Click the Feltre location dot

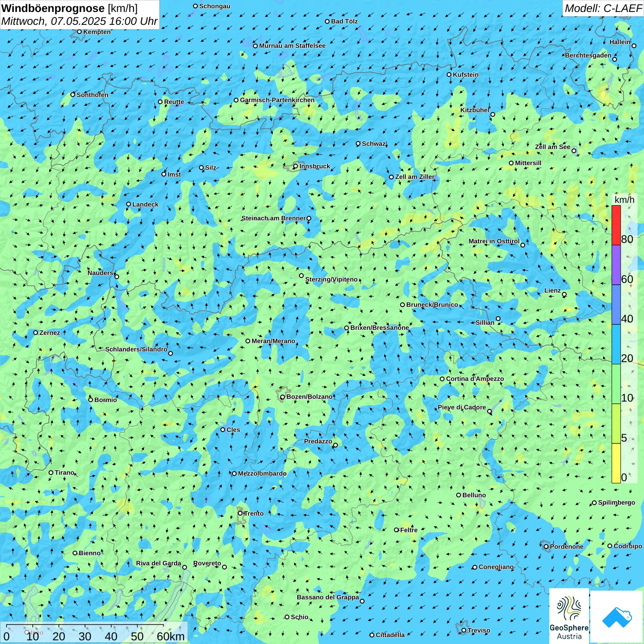pos(397,530)
